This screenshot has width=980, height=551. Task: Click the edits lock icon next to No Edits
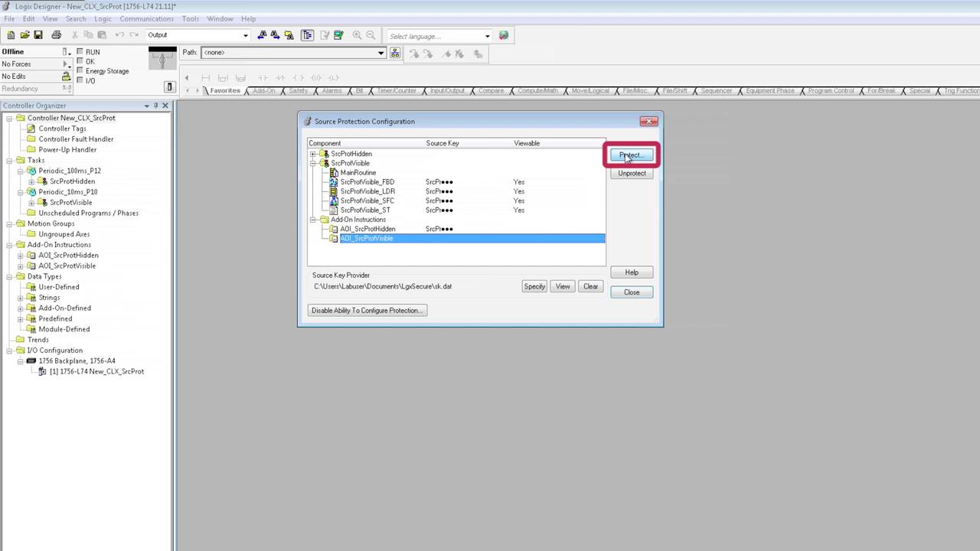[66, 77]
